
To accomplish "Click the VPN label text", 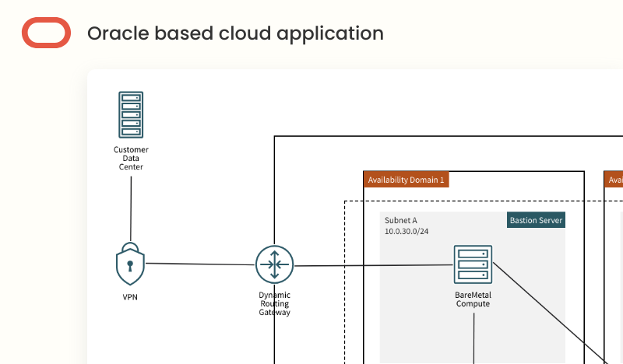I will point(130,297).
